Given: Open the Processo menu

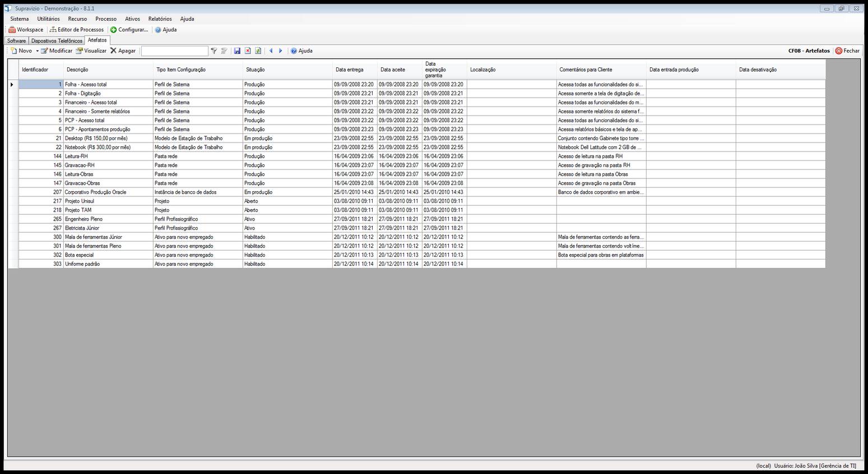Looking at the screenshot, I should (106, 19).
